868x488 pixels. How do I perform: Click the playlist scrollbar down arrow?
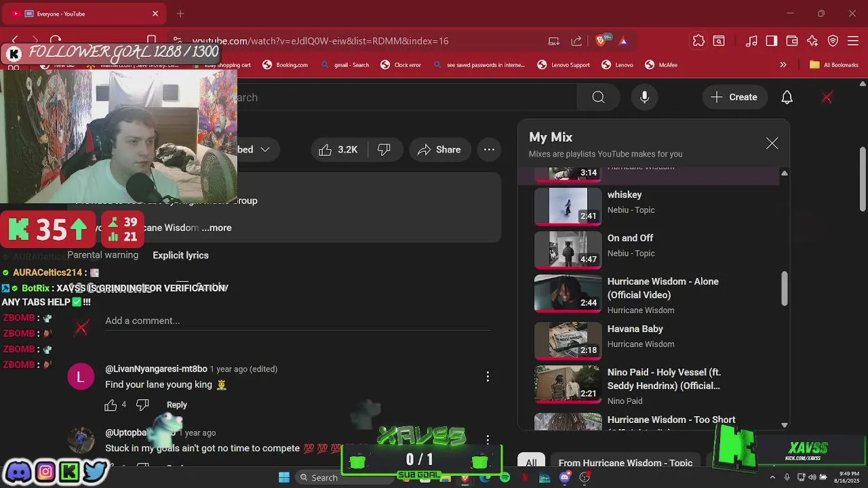[x=785, y=425]
